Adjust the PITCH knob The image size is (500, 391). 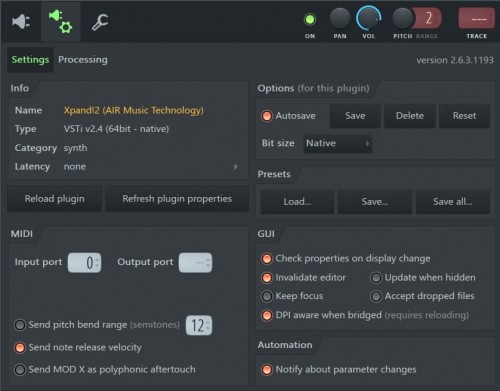pyautogui.click(x=403, y=18)
